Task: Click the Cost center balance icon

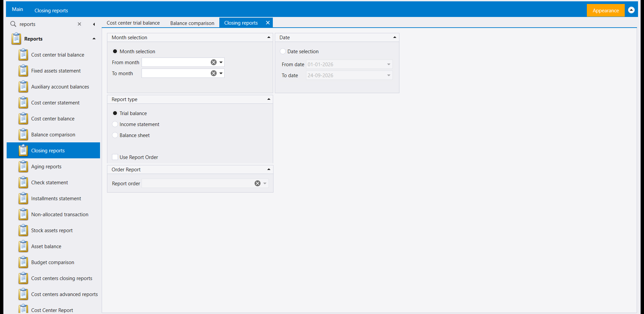Action: [x=23, y=118]
